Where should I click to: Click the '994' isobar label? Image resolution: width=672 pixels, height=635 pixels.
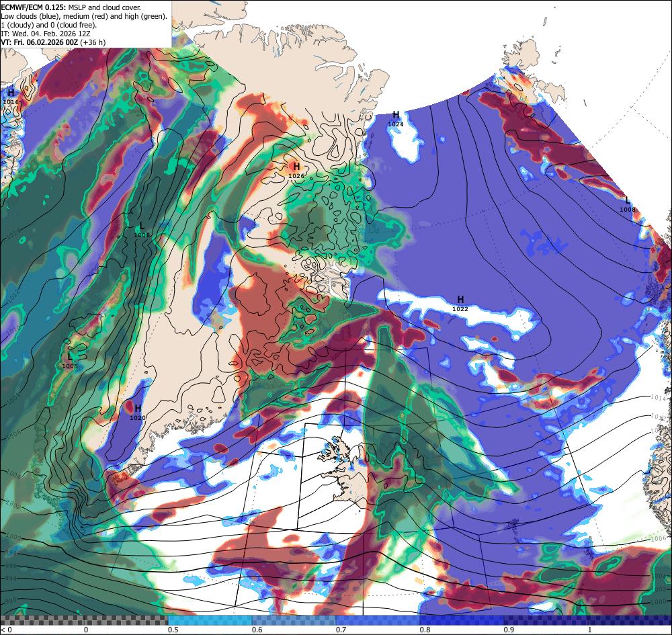[x=11, y=579]
